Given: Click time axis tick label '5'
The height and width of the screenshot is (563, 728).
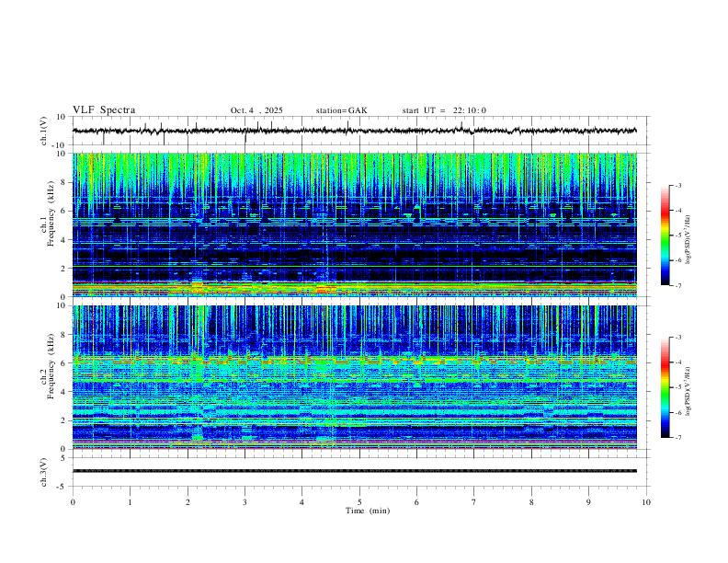Looking at the screenshot, I should tap(359, 502).
